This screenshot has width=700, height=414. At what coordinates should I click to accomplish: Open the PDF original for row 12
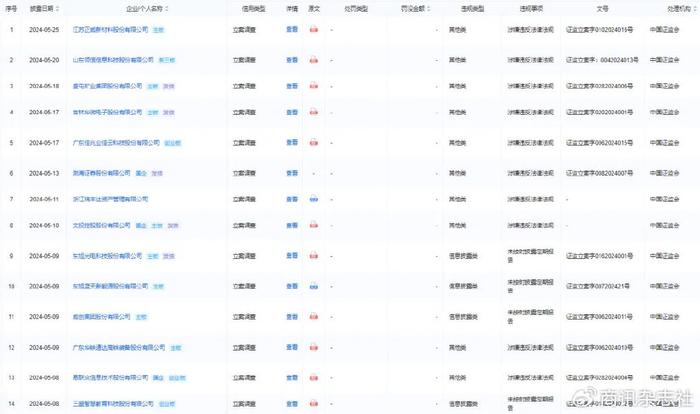coord(314,347)
